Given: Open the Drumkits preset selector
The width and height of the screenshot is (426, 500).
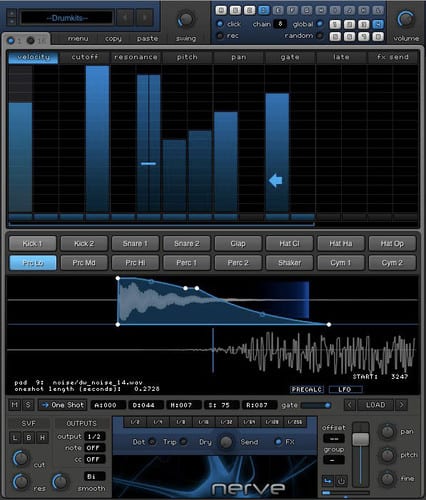Looking at the screenshot, I should [x=67, y=18].
